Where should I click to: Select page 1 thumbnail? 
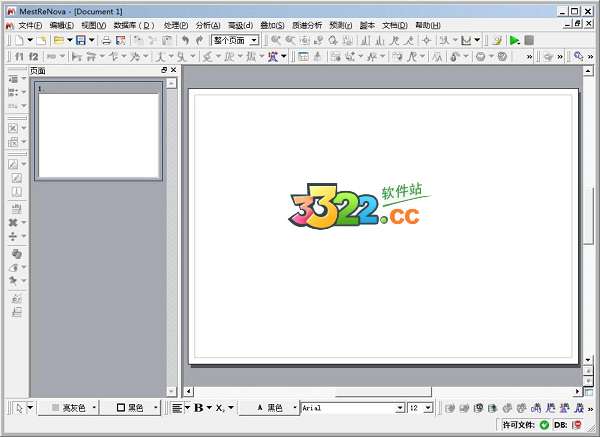pos(99,135)
